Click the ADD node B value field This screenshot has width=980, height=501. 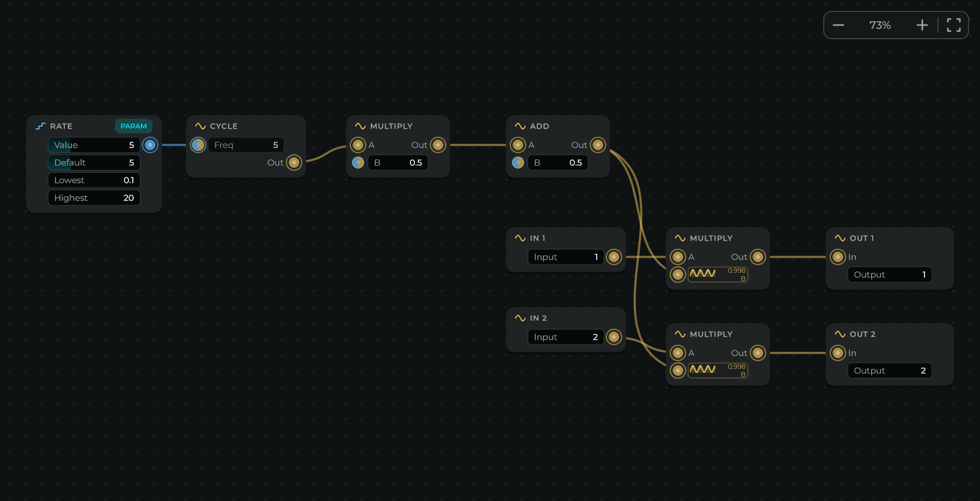coord(558,162)
